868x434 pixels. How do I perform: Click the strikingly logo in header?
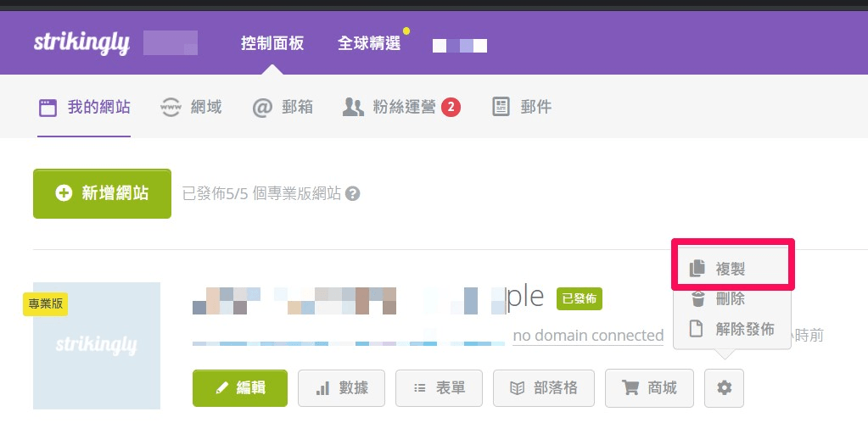tap(81, 42)
